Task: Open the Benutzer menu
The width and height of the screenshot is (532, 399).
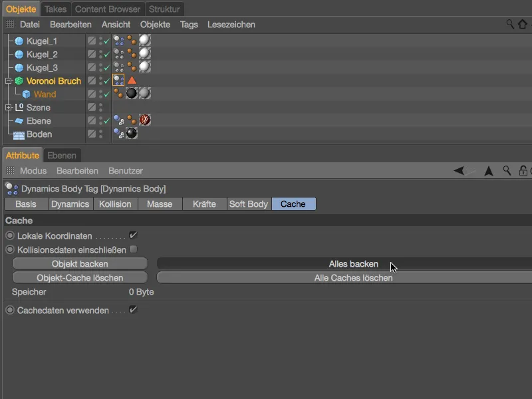Action: pos(126,171)
